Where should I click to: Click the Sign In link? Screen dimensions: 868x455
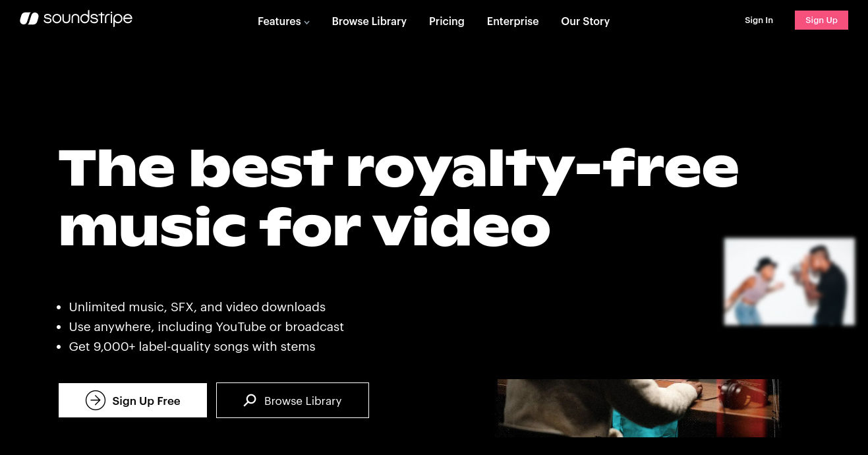[x=759, y=20]
